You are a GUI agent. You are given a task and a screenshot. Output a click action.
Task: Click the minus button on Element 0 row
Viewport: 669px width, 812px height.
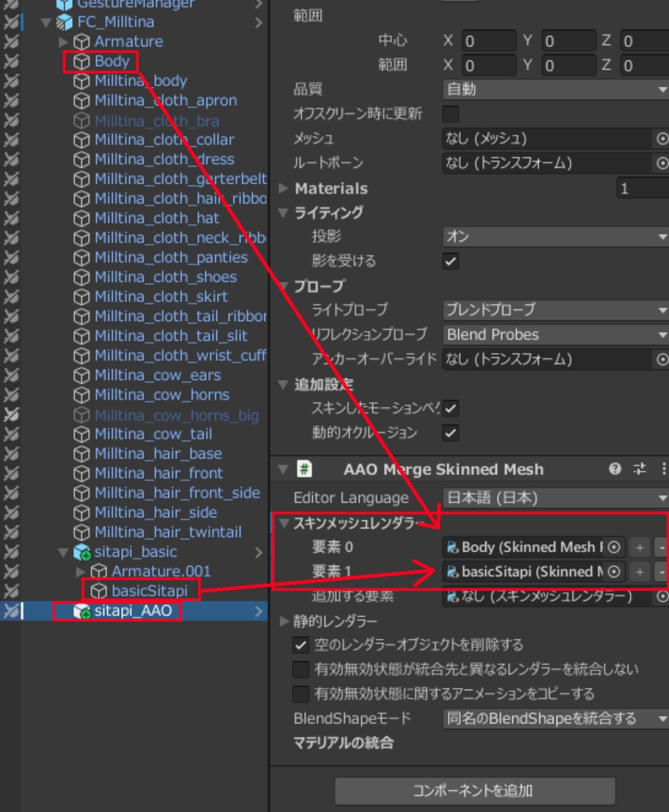pos(661,547)
